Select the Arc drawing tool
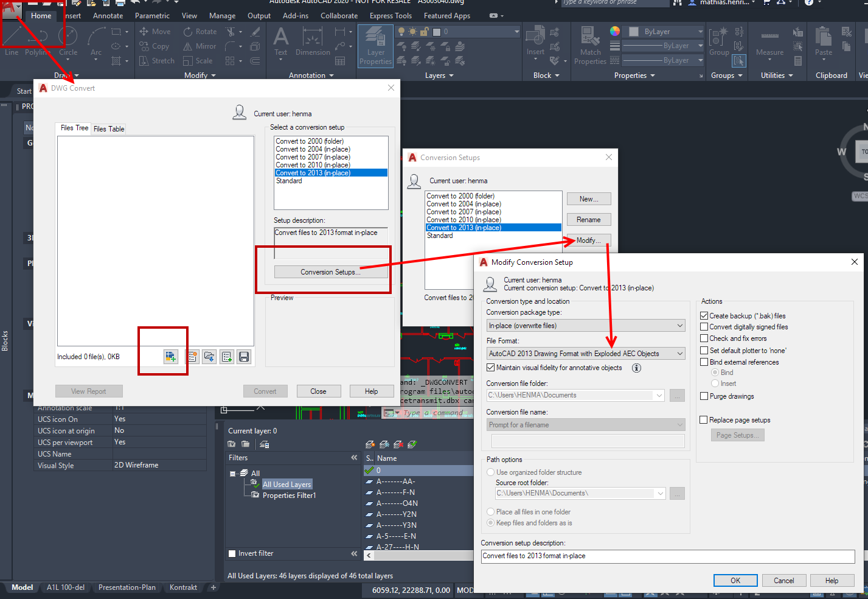The width and height of the screenshot is (868, 599). (x=96, y=41)
